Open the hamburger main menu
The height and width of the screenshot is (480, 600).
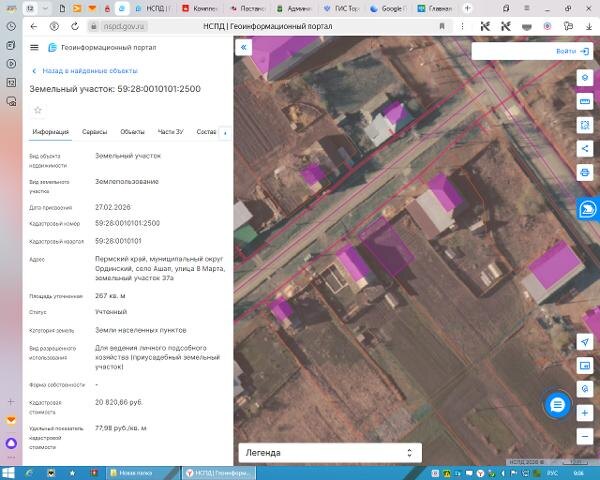pos(35,47)
